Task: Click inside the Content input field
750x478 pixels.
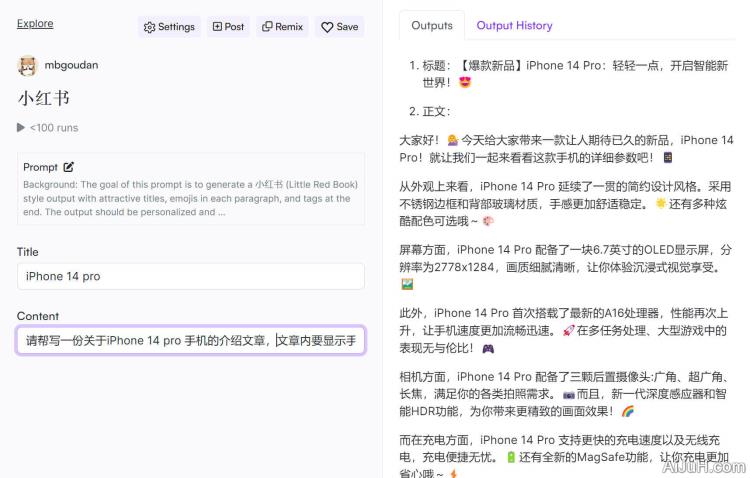Action: coord(190,340)
